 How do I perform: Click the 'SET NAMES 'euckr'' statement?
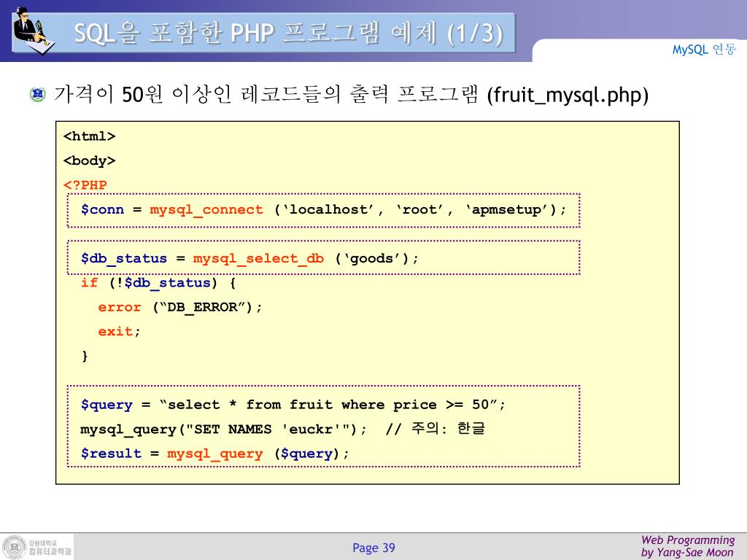coord(268,429)
